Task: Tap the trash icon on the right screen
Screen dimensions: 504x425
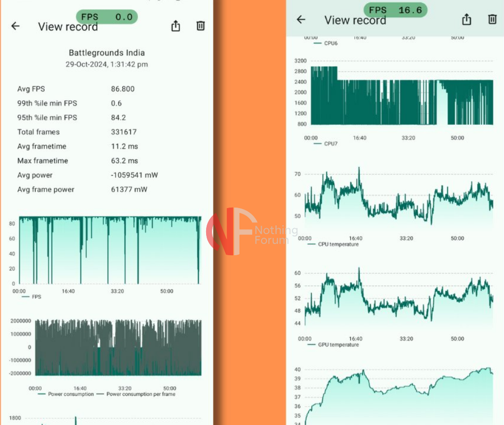Action: [x=492, y=19]
